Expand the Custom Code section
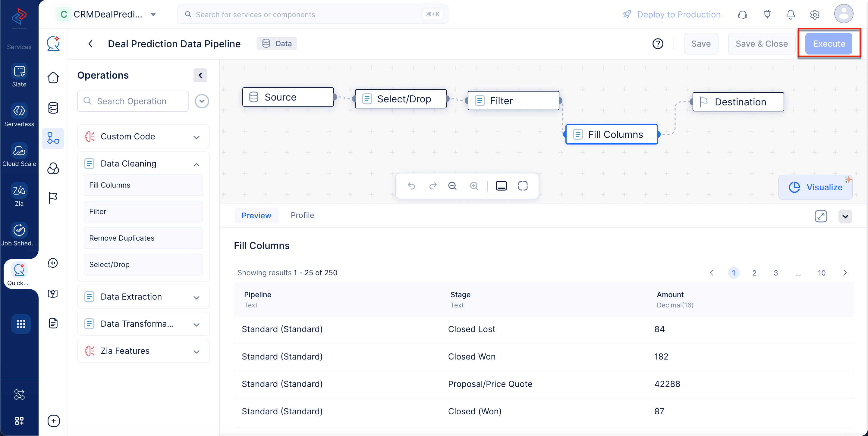 (143, 136)
